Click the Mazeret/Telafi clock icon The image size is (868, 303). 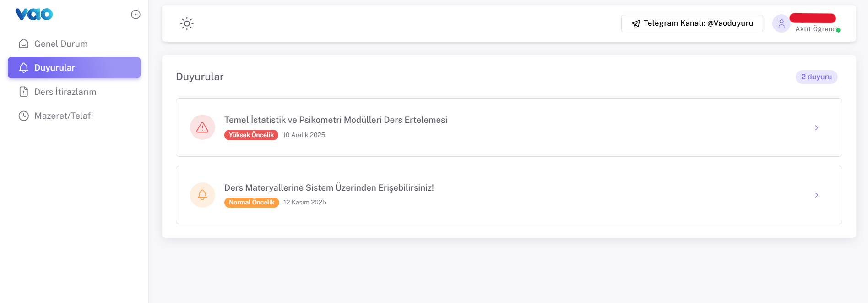[x=24, y=116]
